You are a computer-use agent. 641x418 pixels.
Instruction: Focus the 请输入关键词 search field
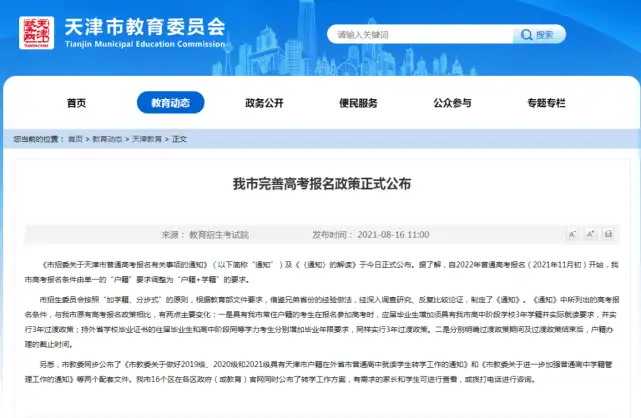[420, 35]
